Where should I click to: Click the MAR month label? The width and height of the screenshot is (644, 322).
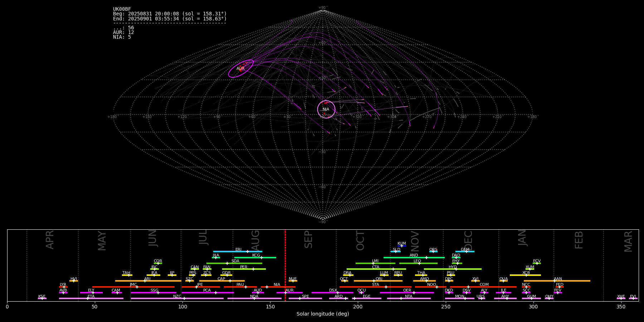[628, 241]
